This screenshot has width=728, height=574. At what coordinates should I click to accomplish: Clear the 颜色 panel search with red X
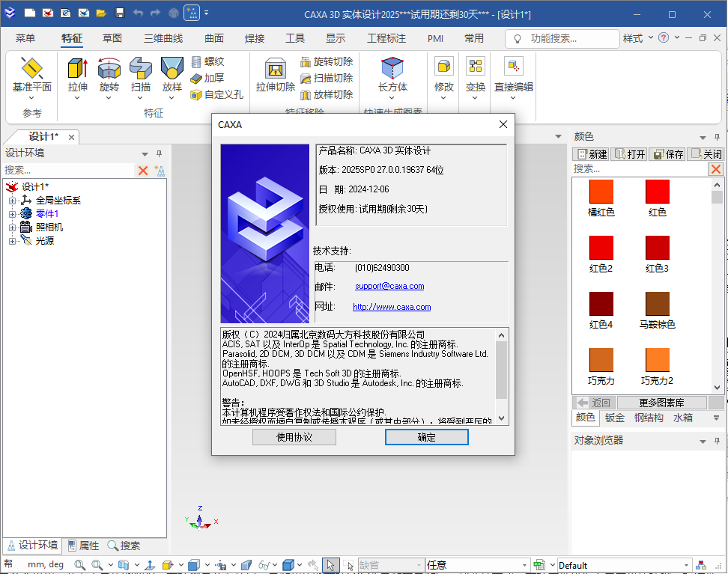pyautogui.click(x=716, y=169)
